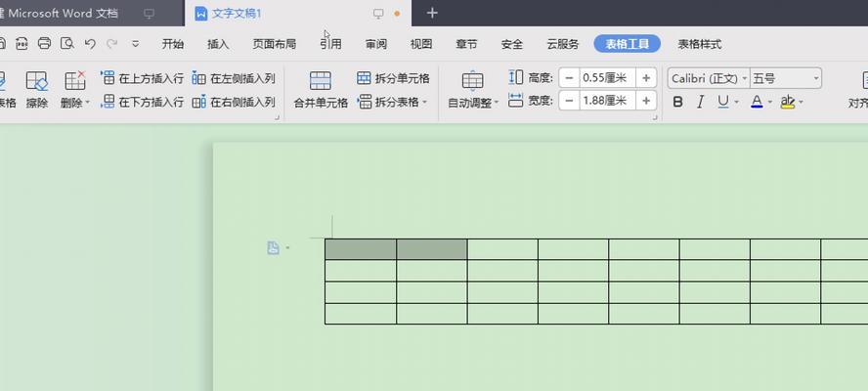The image size is (868, 391).
Task: Click the first shaded cell of the table
Action: tap(361, 249)
